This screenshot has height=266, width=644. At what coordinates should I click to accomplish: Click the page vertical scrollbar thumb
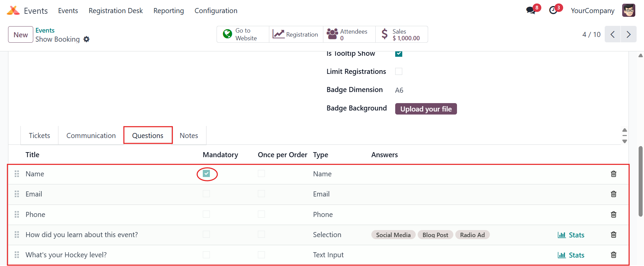click(640, 181)
